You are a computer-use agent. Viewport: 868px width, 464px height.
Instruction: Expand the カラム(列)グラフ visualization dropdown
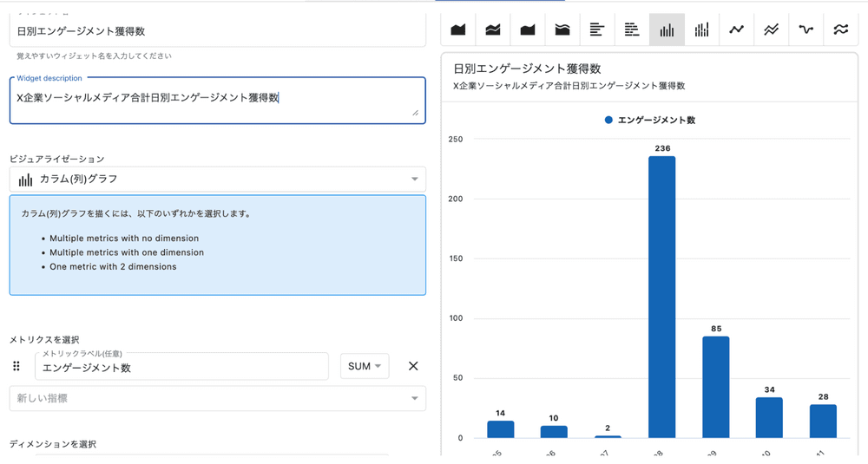pyautogui.click(x=217, y=180)
